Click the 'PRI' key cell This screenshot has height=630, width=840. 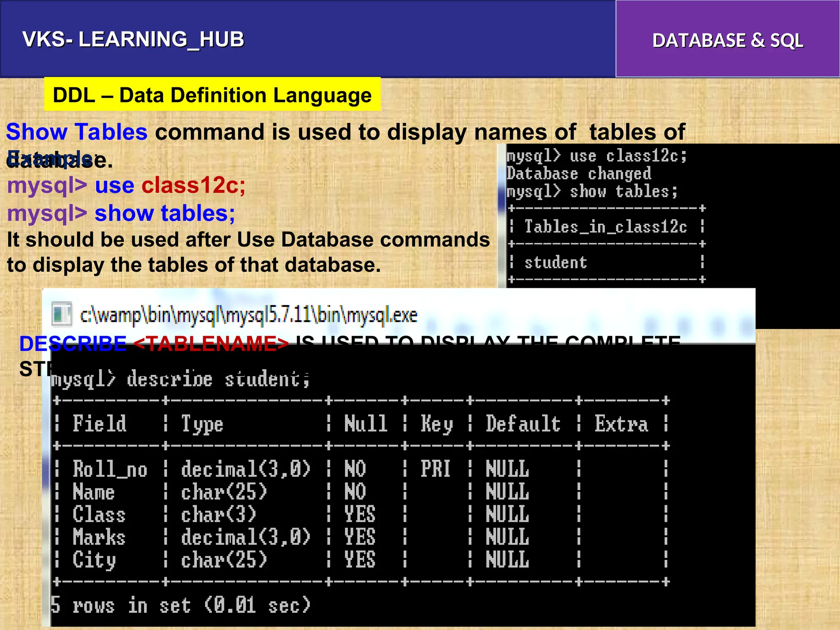[436, 469]
